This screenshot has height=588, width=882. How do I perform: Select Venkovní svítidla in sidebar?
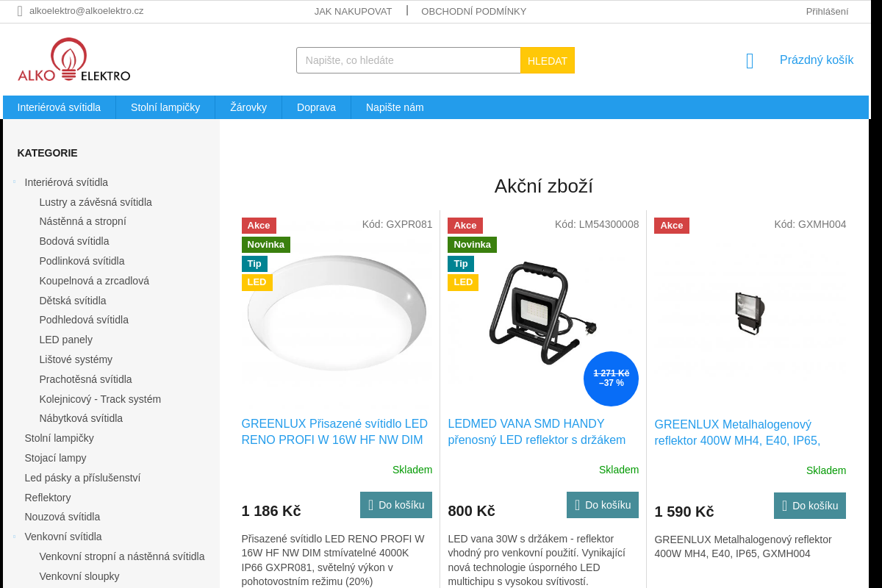(x=63, y=537)
